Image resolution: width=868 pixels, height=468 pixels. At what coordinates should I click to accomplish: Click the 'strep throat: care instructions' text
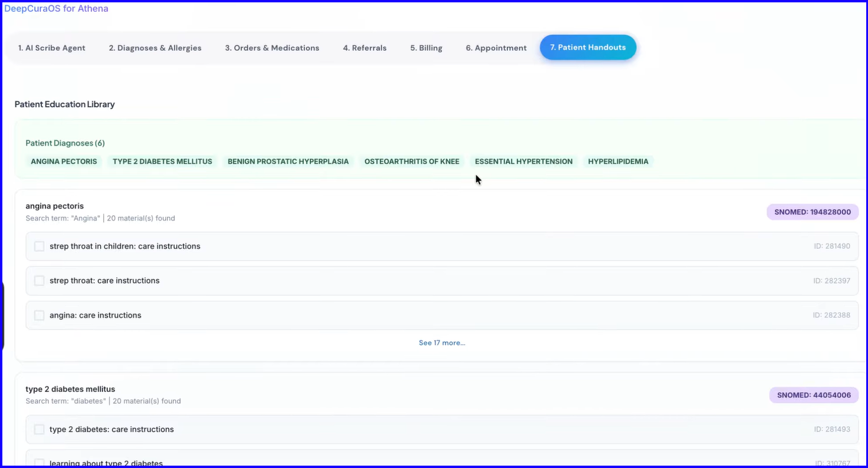click(x=104, y=281)
